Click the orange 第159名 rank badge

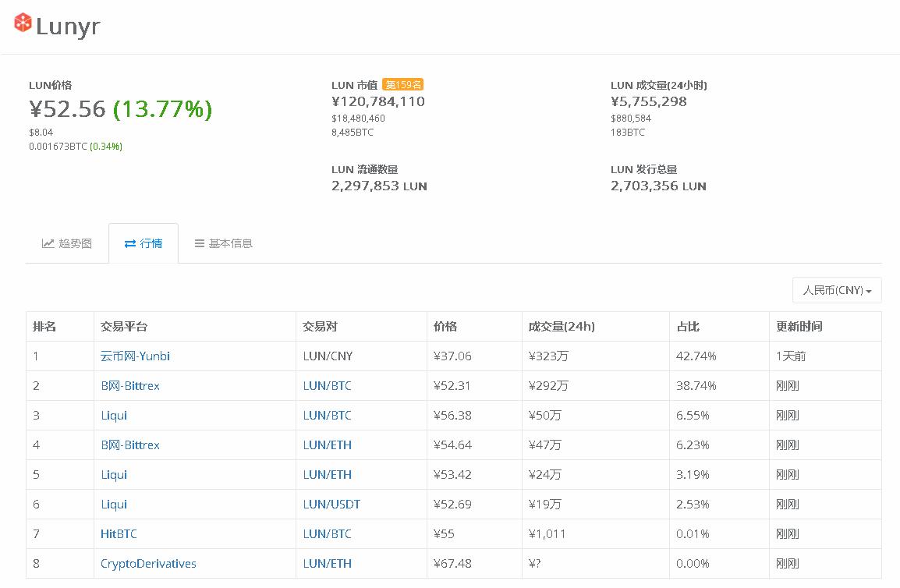pyautogui.click(x=402, y=84)
